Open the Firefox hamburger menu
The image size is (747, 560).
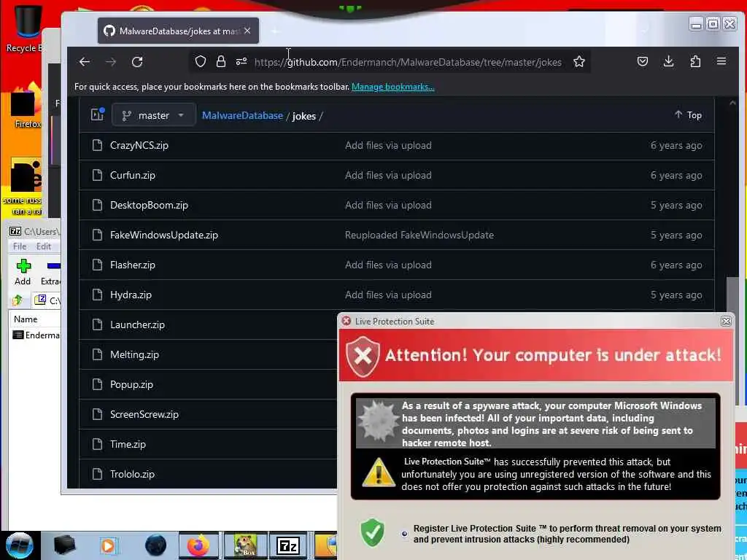pyautogui.click(x=721, y=61)
